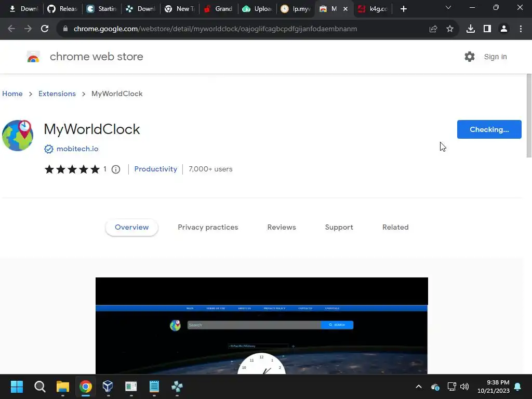Image resolution: width=532 pixels, height=399 pixels.
Task: Open the notepad icon in taskbar
Action: point(154,387)
